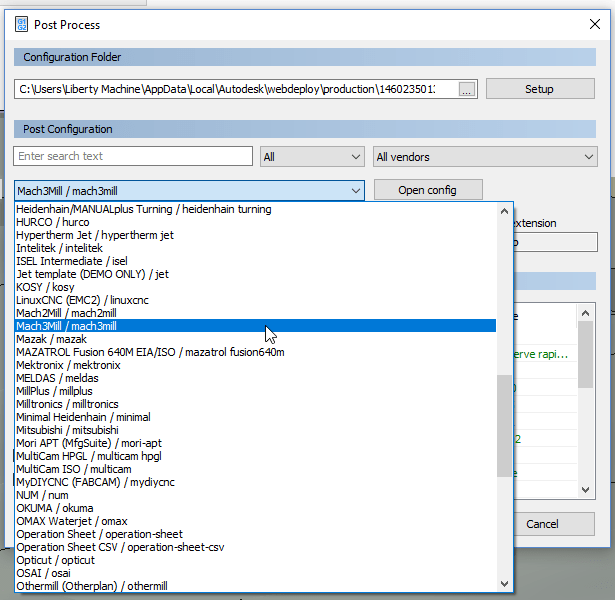Screen dimensions: 615x600
Task: Click the properties panel scrollbar thumb
Action: (x=585, y=355)
